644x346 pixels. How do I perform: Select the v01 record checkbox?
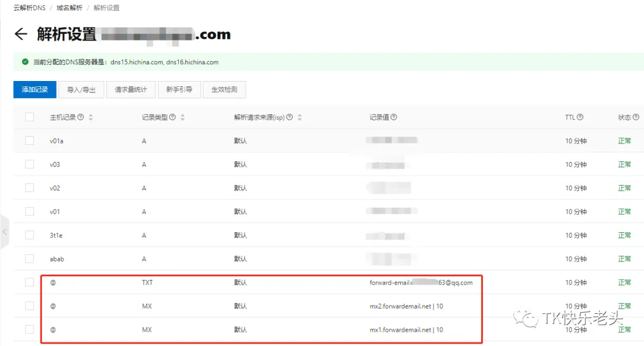tap(30, 211)
